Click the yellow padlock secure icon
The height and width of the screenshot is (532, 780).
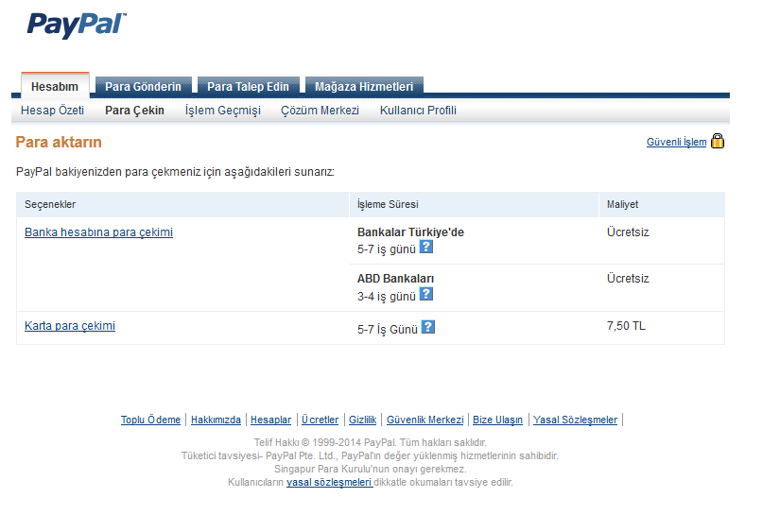point(718,141)
